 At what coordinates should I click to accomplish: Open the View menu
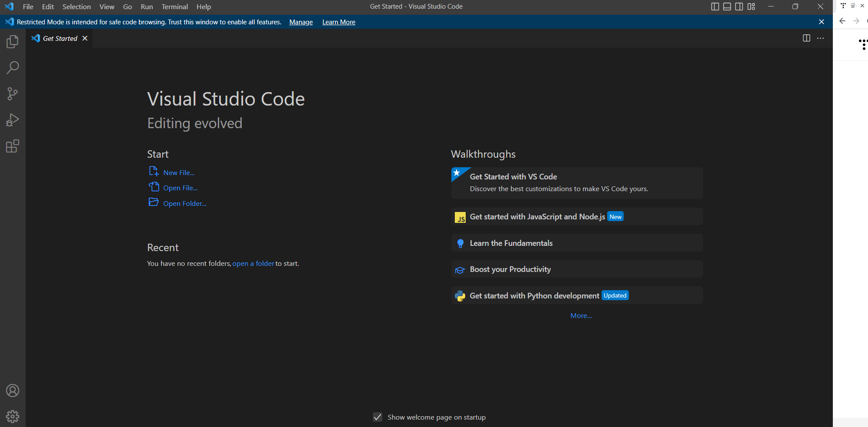(x=107, y=7)
